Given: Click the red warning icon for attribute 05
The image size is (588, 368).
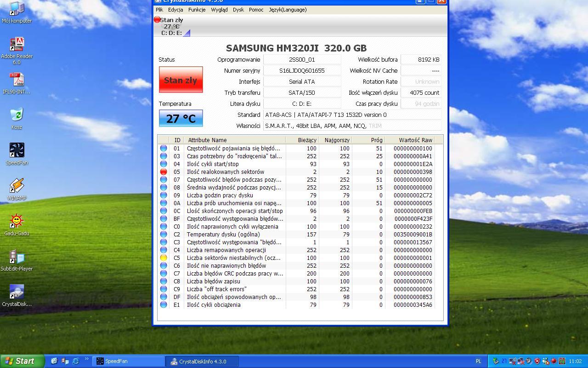Looking at the screenshot, I should pyautogui.click(x=164, y=172).
